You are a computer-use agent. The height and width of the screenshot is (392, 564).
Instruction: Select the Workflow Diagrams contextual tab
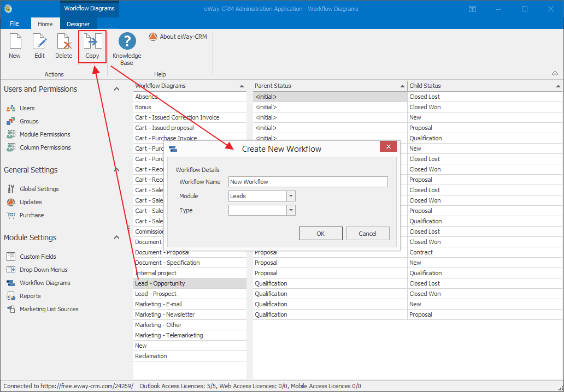click(x=90, y=9)
